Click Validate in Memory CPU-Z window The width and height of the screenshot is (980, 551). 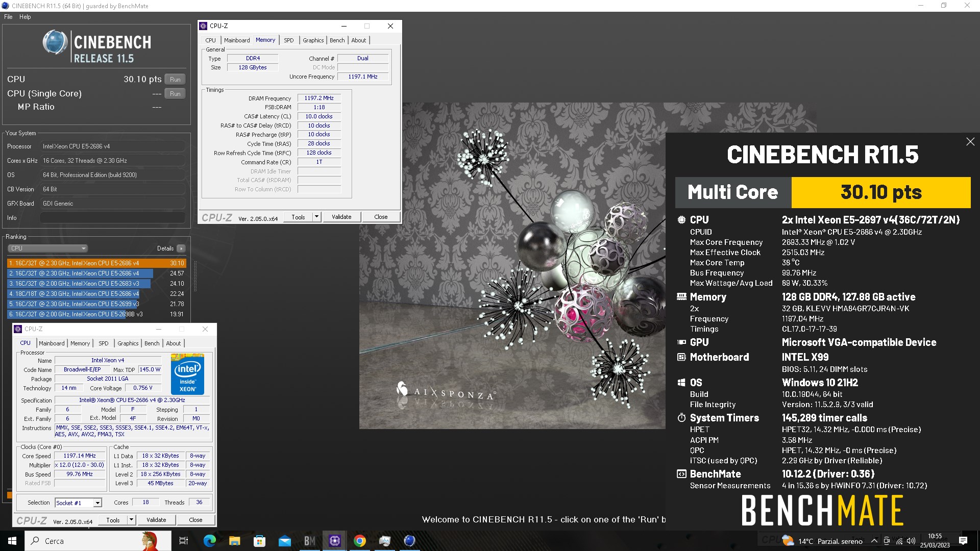(x=341, y=217)
